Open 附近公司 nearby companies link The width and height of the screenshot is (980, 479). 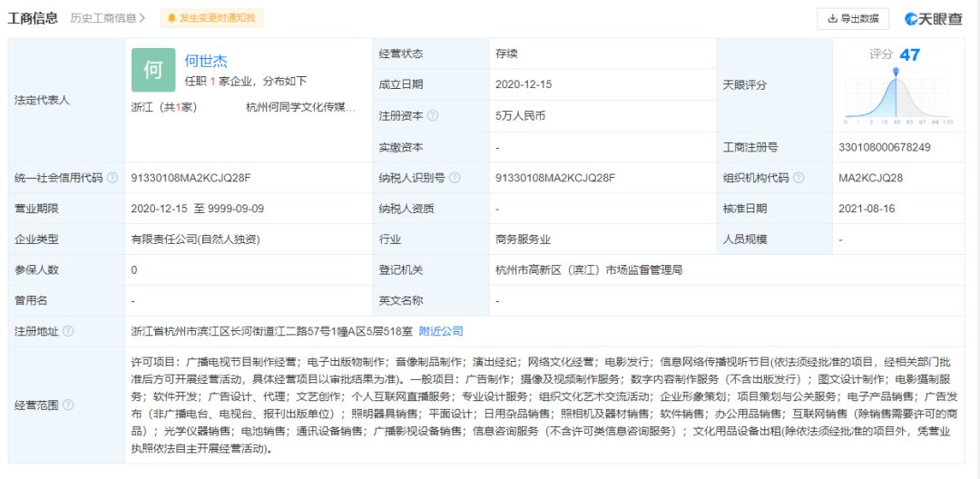point(441,331)
